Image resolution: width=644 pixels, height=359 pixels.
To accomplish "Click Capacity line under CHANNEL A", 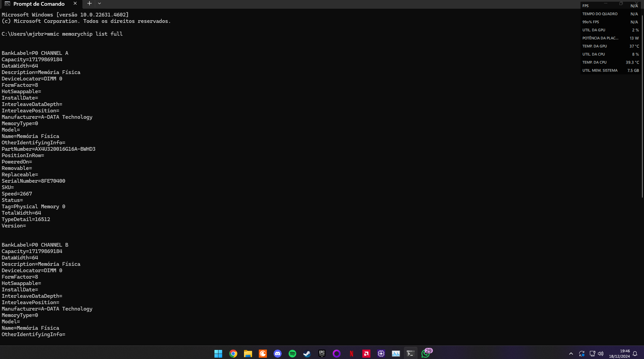I will click(32, 60).
